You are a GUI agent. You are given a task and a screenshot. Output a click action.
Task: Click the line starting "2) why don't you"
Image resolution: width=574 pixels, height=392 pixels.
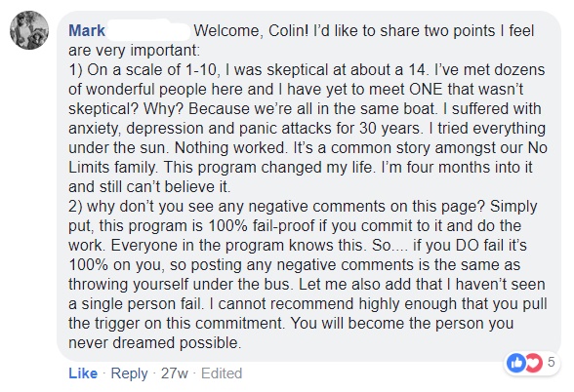303,207
